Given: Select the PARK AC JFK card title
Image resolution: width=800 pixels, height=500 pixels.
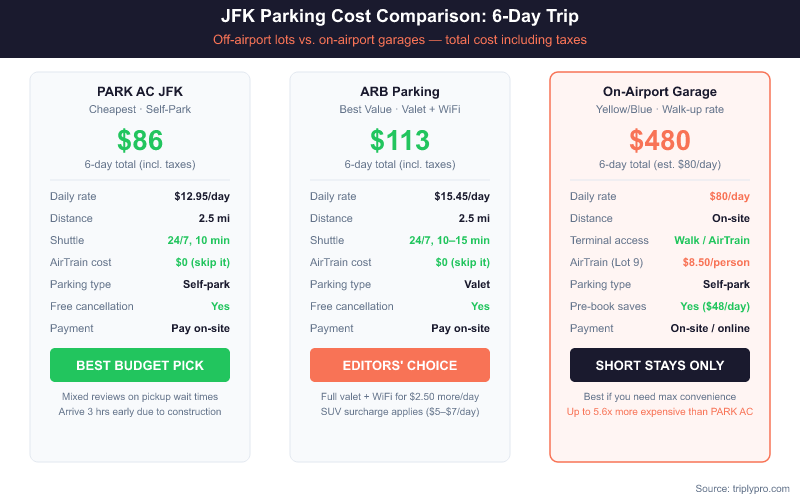Looking at the screenshot, I should (x=140, y=92).
